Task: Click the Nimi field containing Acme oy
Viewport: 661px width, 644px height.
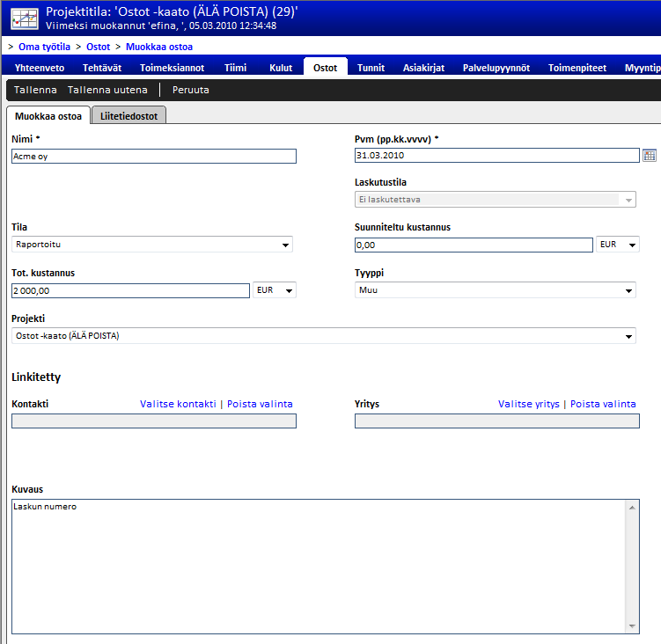Action: [154, 157]
